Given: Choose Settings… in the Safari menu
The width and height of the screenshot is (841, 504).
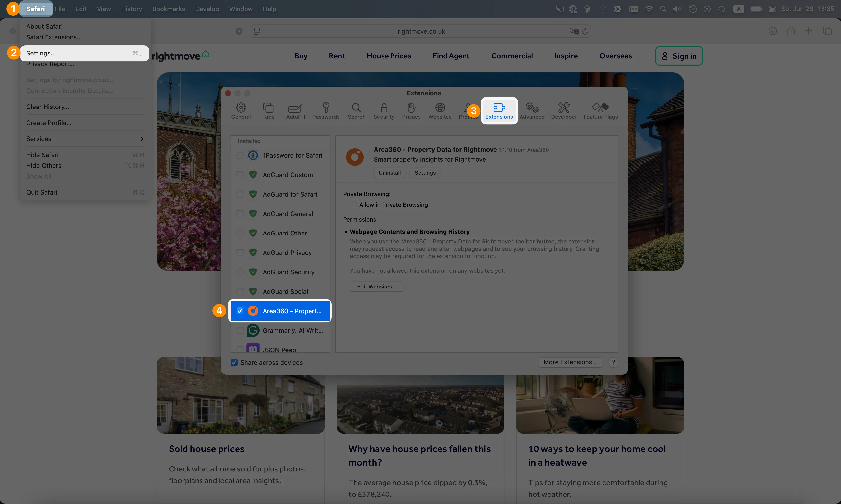Looking at the screenshot, I should click(85, 53).
